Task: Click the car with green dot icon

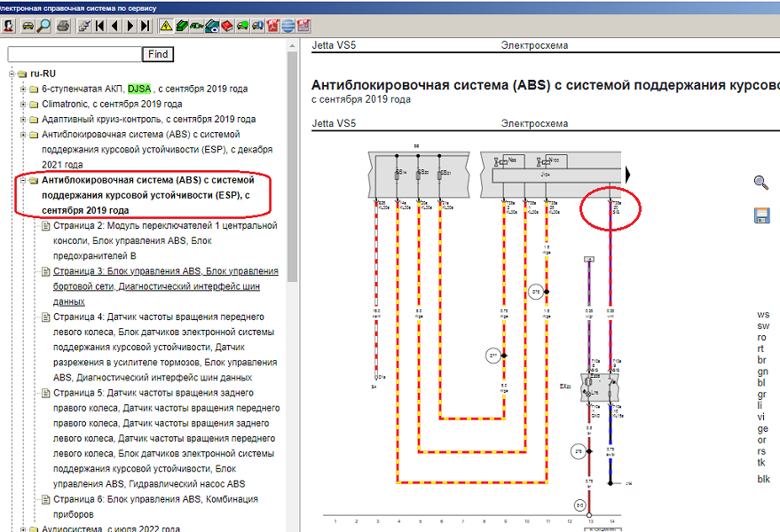Action: coord(243,26)
